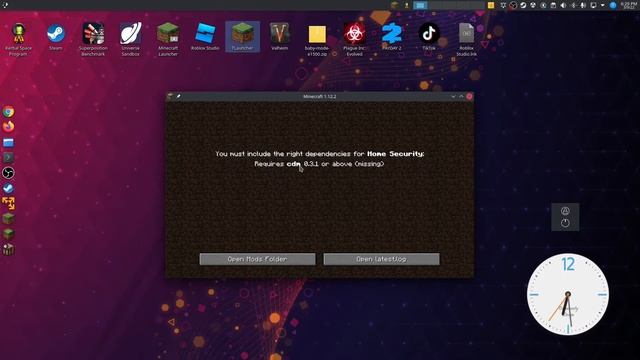
Task: Click the pin icon in Minecraft title bar
Action: [x=178, y=96]
